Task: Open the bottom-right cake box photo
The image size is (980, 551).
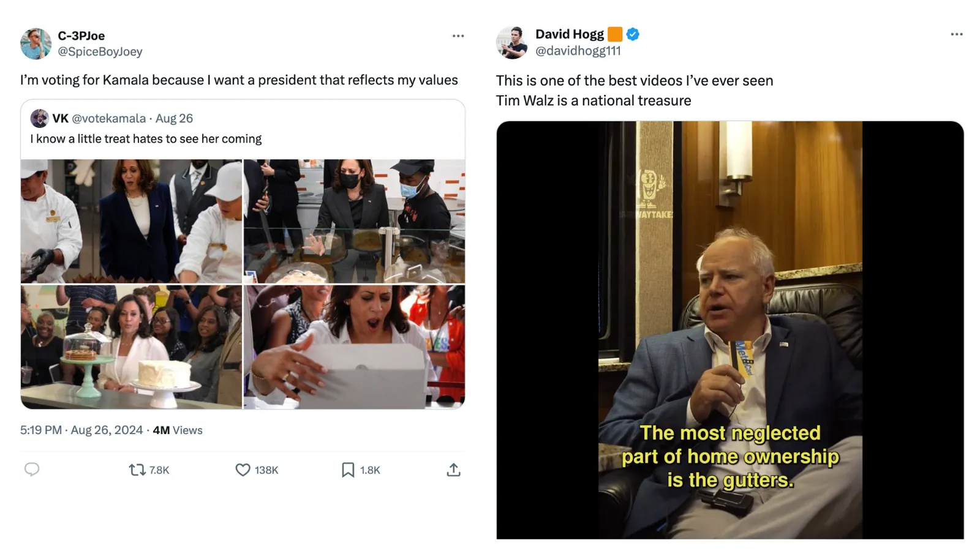Action: [354, 347]
